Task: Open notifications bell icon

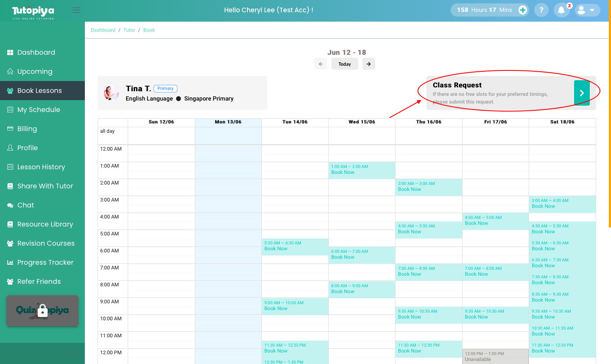Action: (561, 10)
